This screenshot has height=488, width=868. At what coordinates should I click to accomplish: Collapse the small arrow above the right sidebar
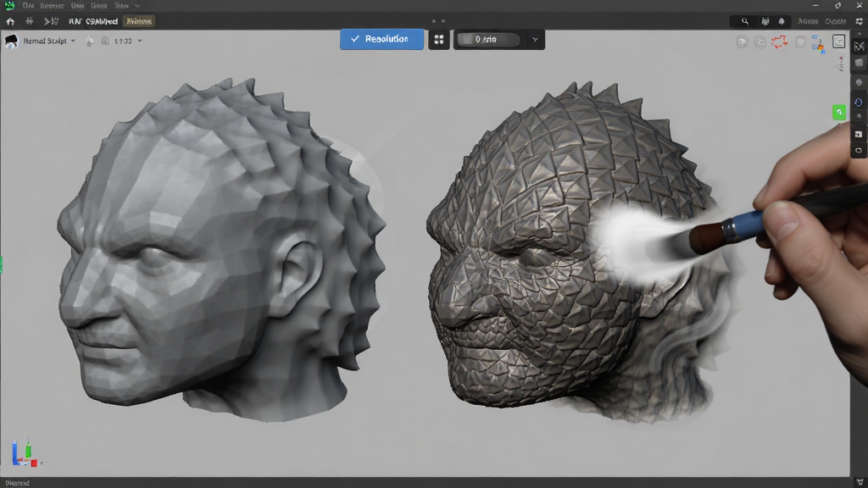[859, 34]
